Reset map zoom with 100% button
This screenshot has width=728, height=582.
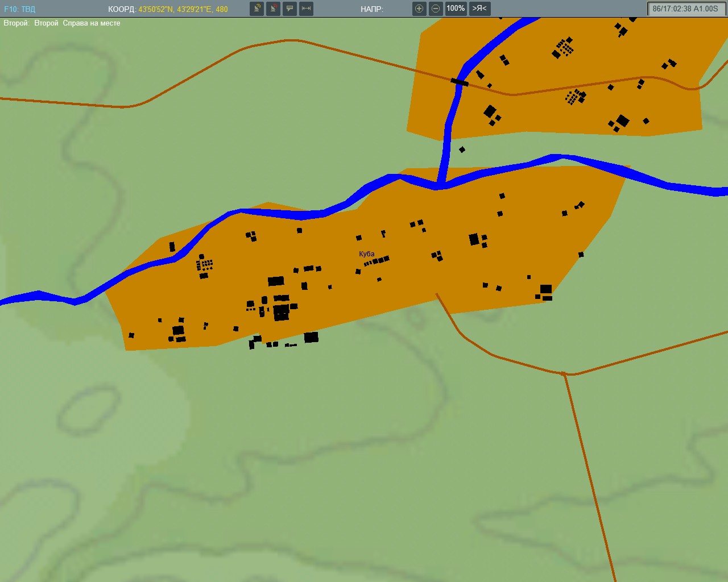click(456, 9)
